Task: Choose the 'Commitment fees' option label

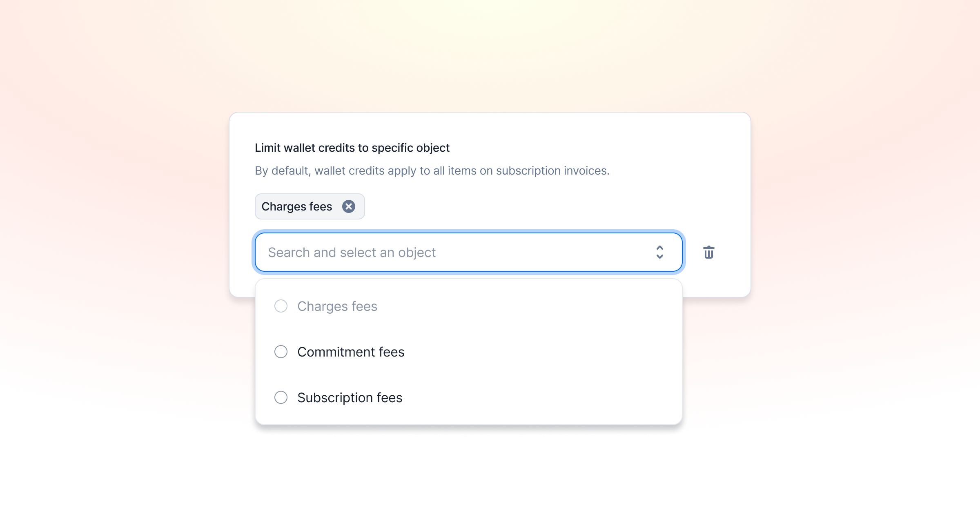Action: 351,352
